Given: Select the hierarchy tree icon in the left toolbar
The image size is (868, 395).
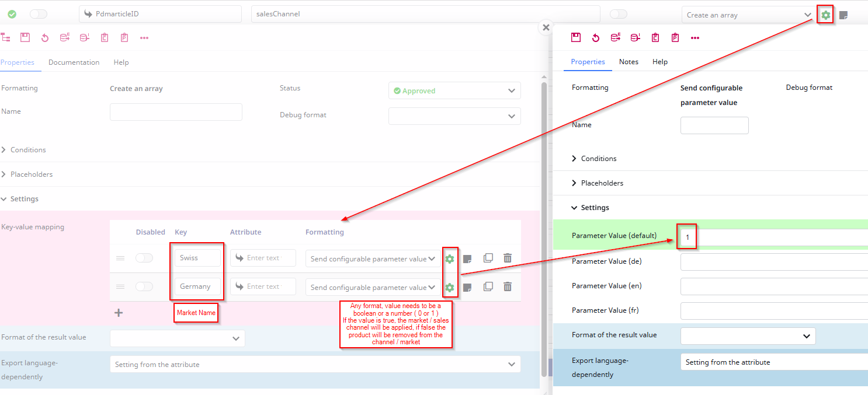Looking at the screenshot, I should pyautogui.click(x=6, y=37).
